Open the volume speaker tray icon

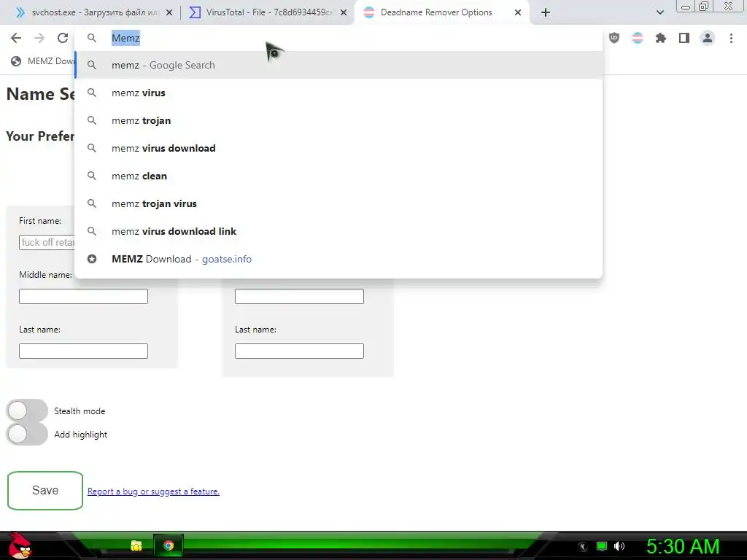point(619,546)
